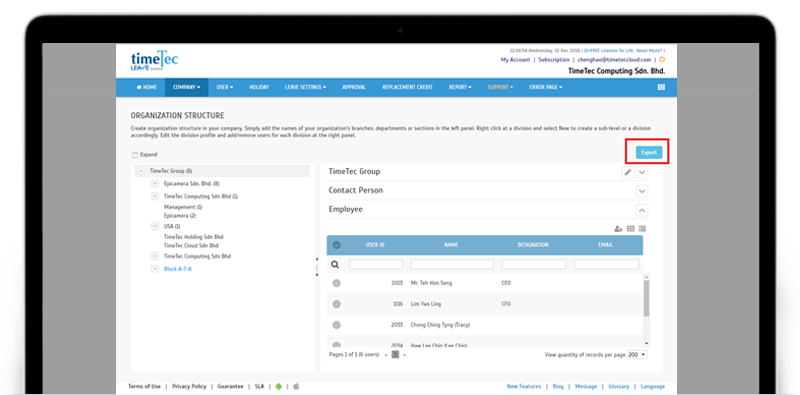Open the apps grid icon in navigation bar

point(661,87)
